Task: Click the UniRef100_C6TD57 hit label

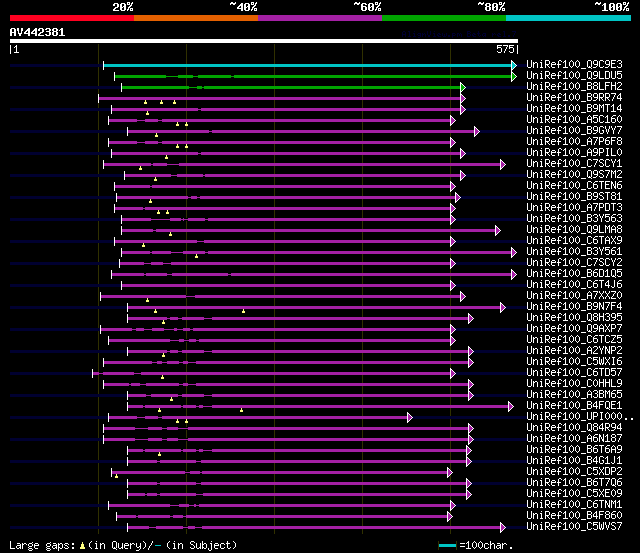Action: 574,373
